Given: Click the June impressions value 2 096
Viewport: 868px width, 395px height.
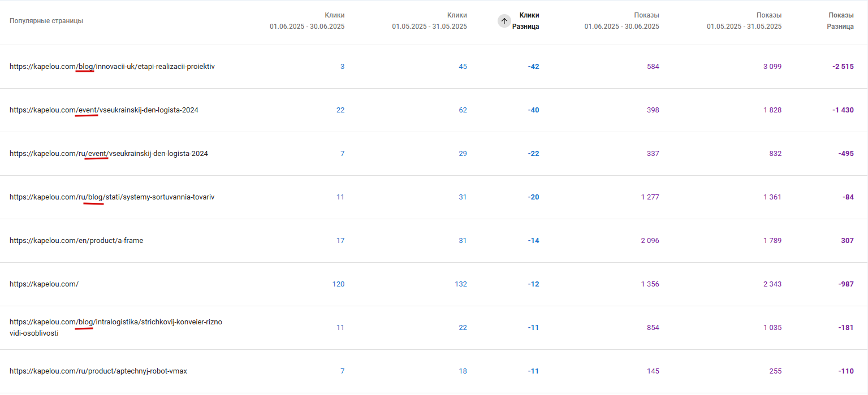Looking at the screenshot, I should (650, 241).
